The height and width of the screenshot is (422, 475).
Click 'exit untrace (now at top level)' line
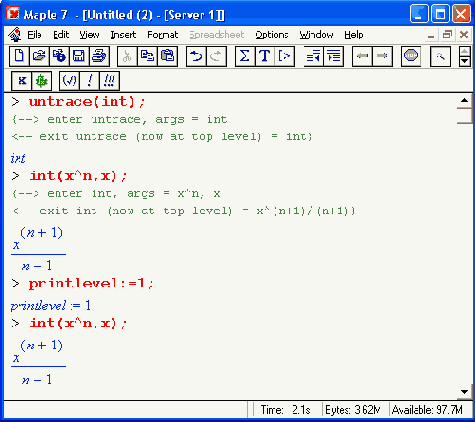162,137
